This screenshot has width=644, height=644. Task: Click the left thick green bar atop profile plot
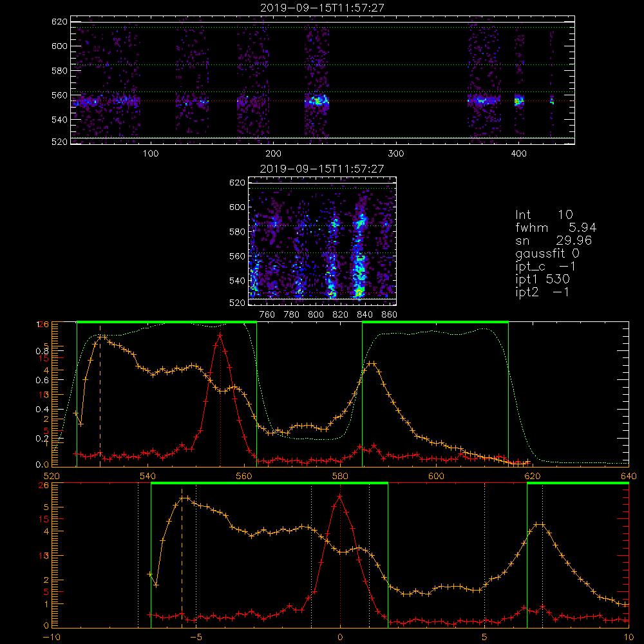167,322
